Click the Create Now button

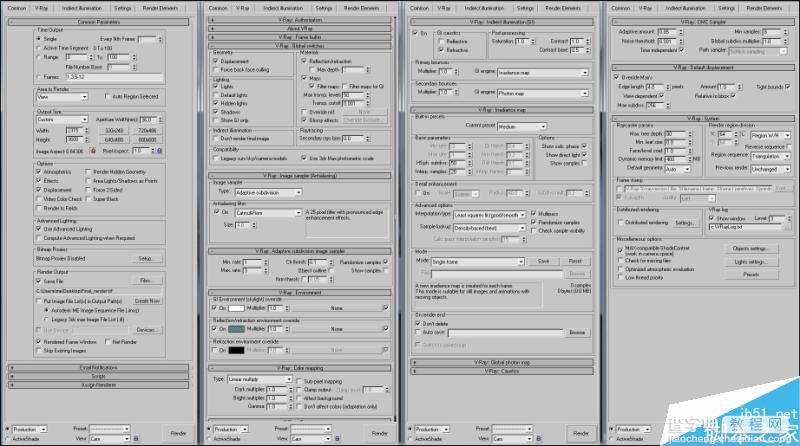pos(147,301)
